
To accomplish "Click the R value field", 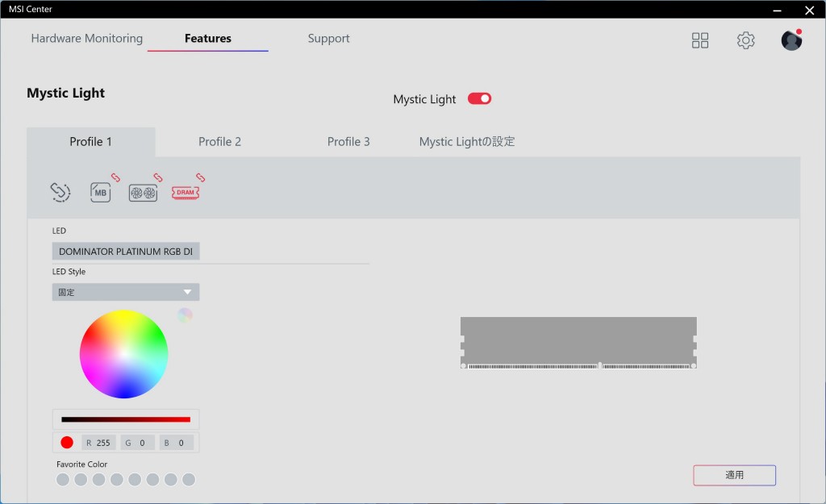I will coord(98,443).
